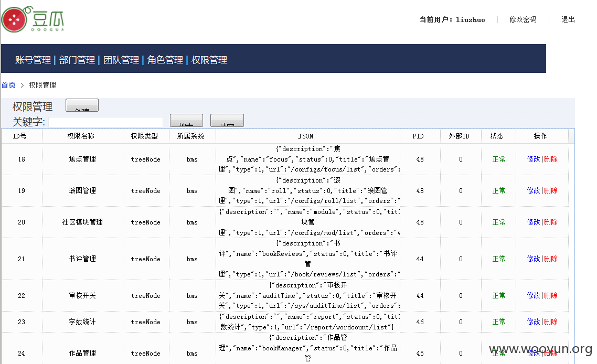Open the 部门管理 menu
Screen dimensions: 597x364
[x=77, y=60]
